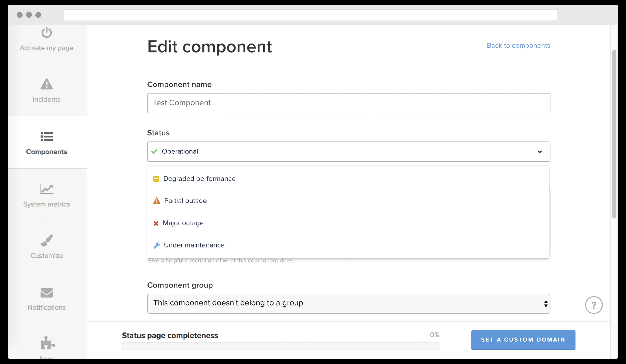Open System metrics chart icon
The image size is (626, 364).
pos(46,189)
